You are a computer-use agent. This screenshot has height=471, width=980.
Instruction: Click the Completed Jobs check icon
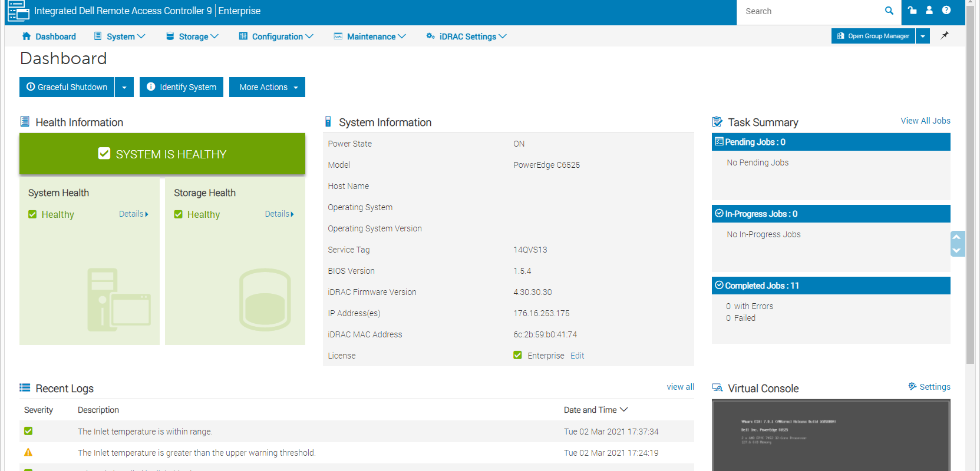pos(719,285)
